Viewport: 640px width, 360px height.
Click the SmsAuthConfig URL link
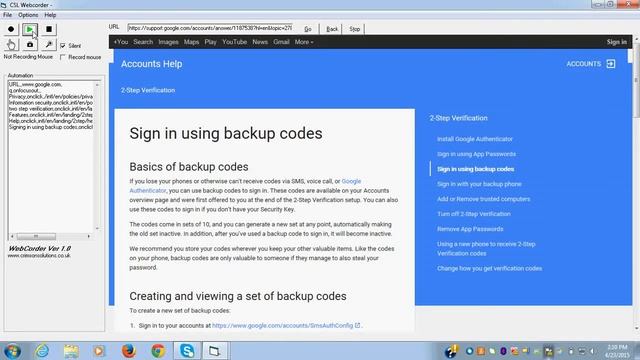click(282, 326)
